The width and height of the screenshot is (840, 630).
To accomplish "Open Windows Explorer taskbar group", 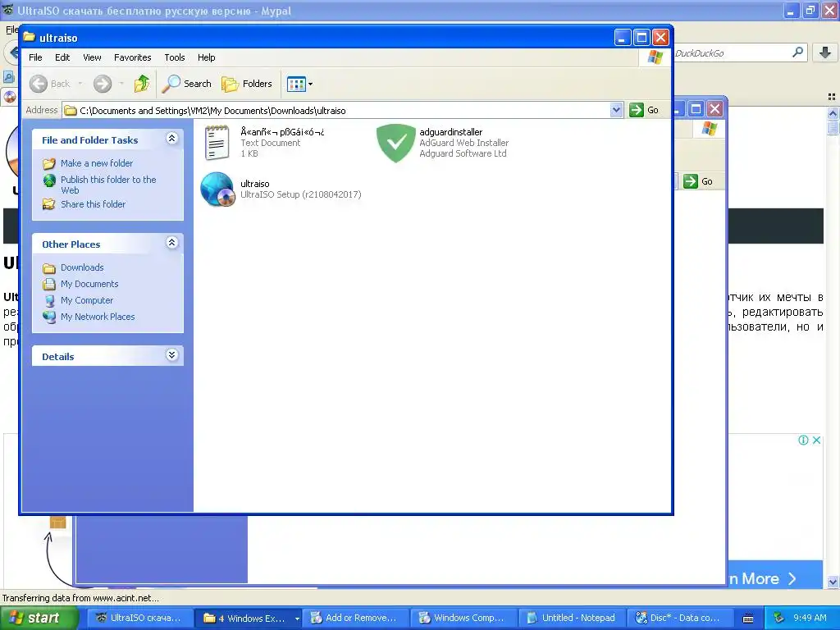I will point(247,618).
